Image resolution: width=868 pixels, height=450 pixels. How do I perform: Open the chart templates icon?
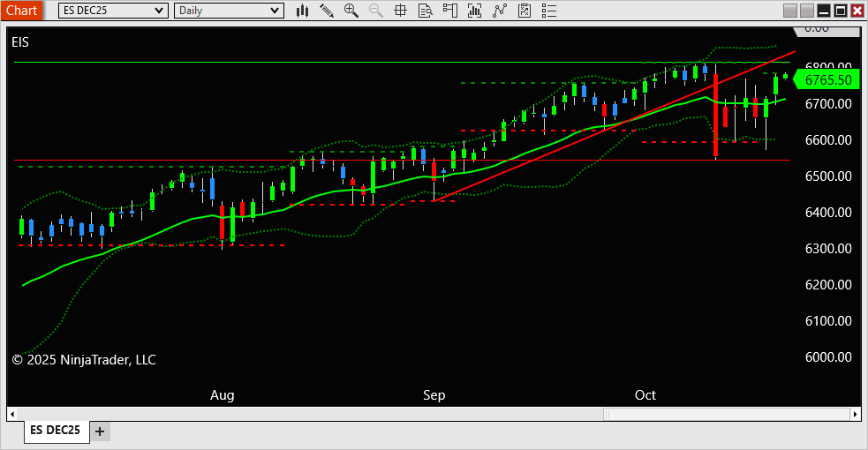point(525,11)
